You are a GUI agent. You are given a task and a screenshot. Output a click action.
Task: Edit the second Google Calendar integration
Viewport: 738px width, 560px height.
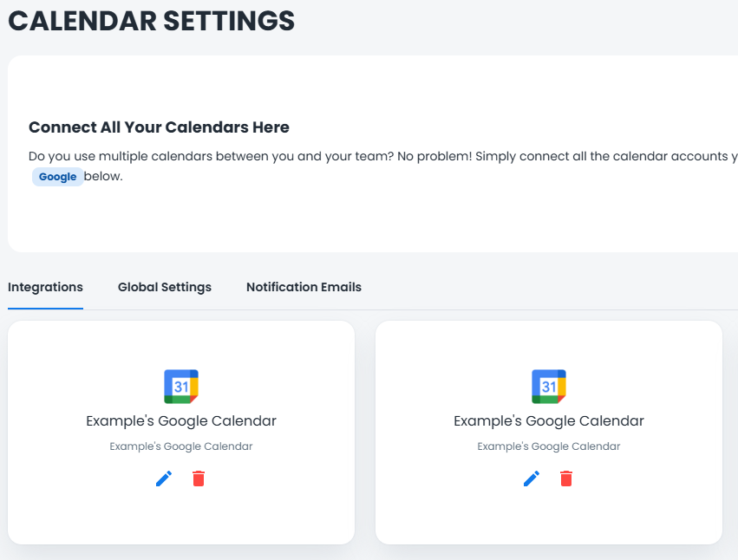[532, 479]
